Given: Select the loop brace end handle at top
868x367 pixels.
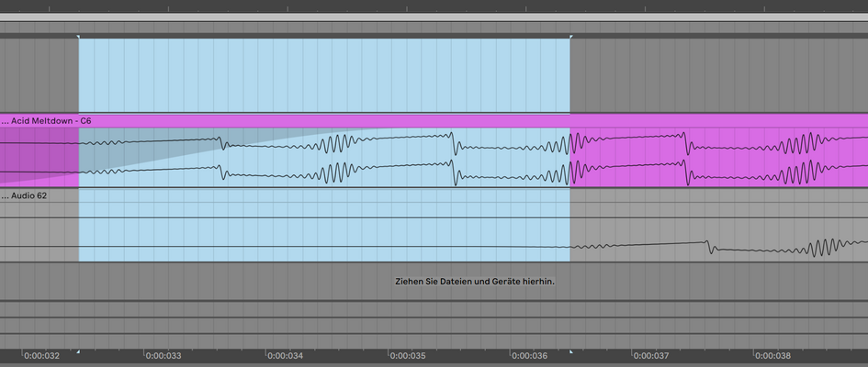Looking at the screenshot, I should tap(570, 37).
